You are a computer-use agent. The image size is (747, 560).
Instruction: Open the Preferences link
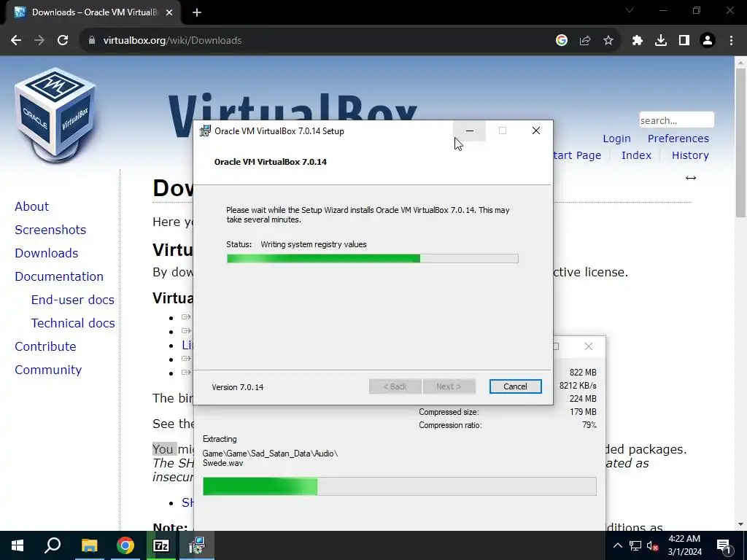[678, 139]
